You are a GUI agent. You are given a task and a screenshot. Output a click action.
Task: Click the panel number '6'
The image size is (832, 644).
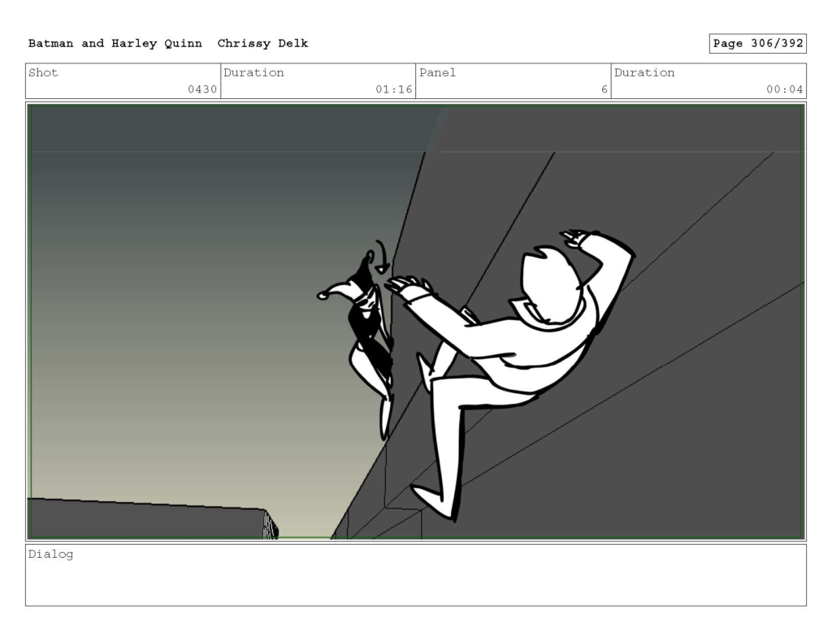[604, 89]
